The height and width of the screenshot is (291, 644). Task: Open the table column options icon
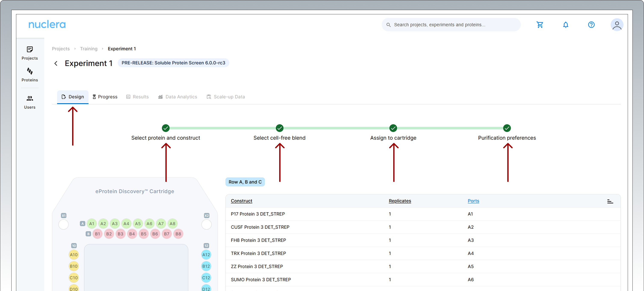610,201
